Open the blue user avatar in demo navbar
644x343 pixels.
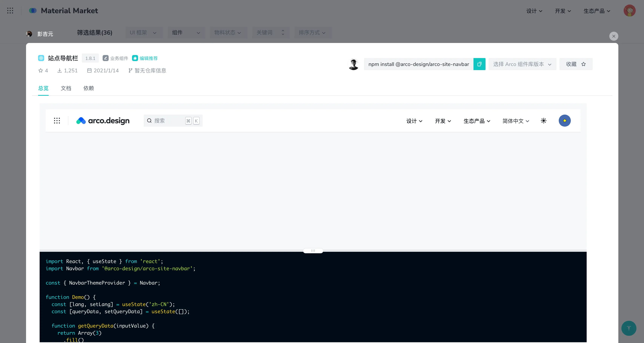[x=565, y=121]
